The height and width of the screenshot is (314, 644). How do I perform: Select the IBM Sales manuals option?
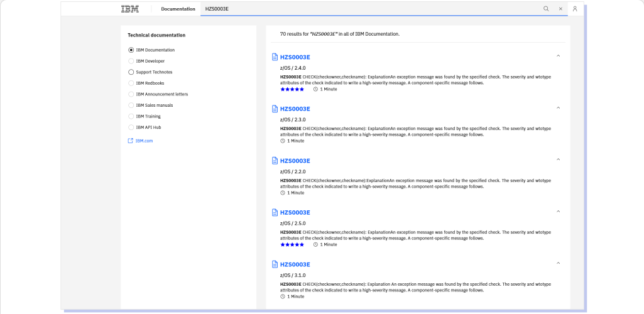(x=131, y=106)
